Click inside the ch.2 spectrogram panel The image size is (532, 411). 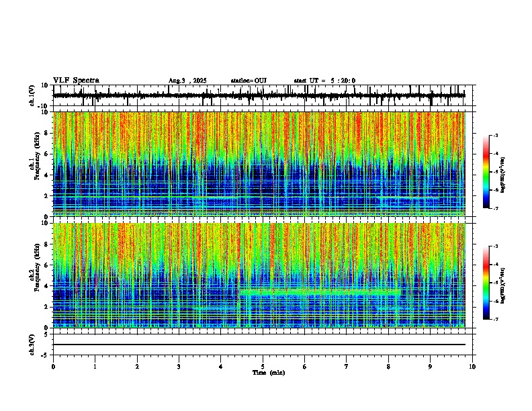tap(259, 275)
